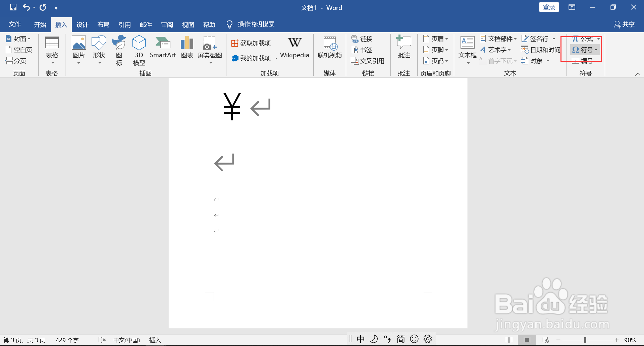Click the 操作说明搜索 search box
This screenshot has height=346, width=644.
pyautogui.click(x=256, y=24)
